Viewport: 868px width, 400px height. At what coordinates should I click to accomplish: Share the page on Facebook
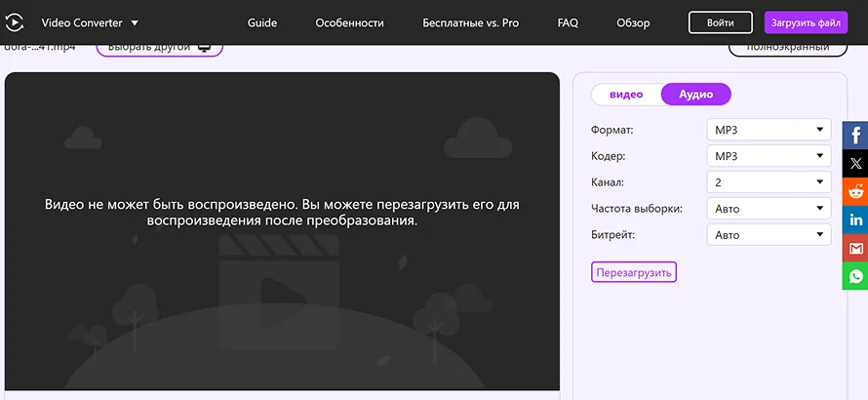[855, 136]
